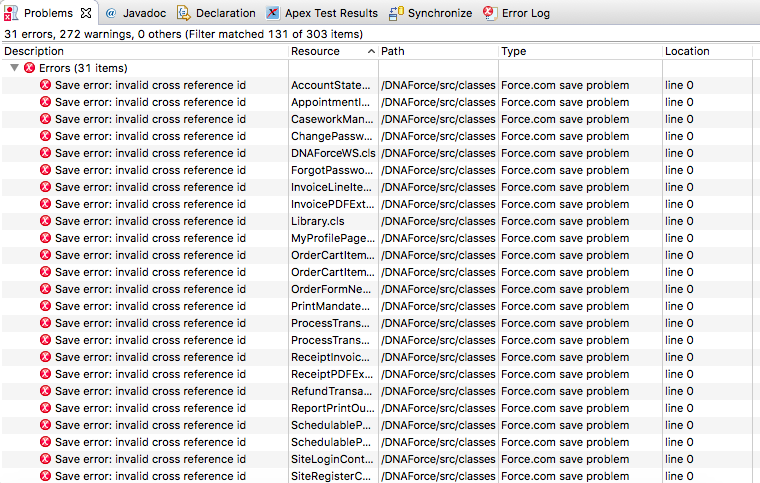Select the InvoiceLineIte... resource cell
This screenshot has width=760, height=483.
[333, 187]
